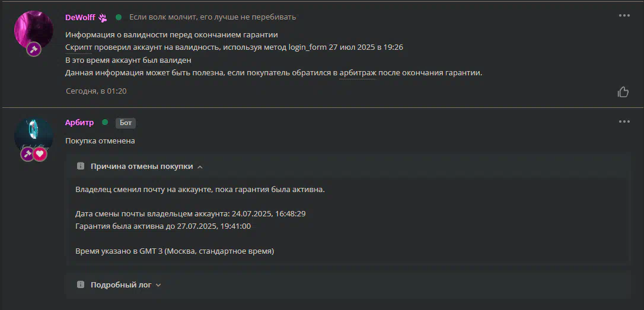Click DeWolff's green online status dot
Viewport: 644px width, 310px height.
click(x=118, y=17)
